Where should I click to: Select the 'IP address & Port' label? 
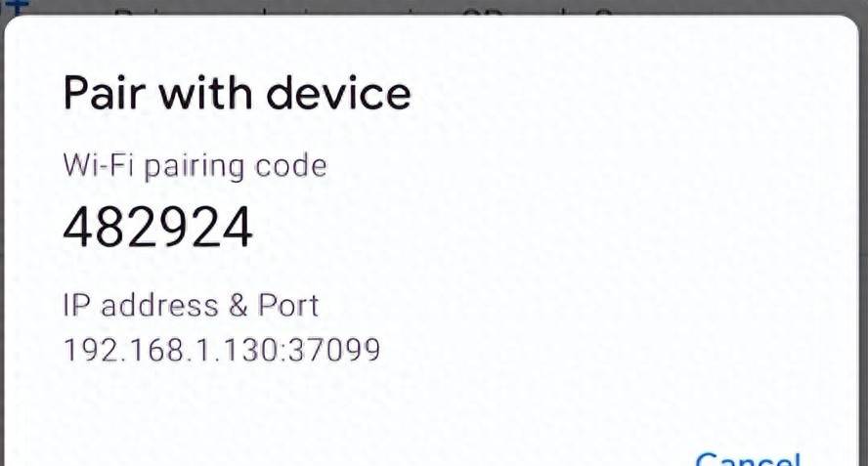[x=191, y=306]
